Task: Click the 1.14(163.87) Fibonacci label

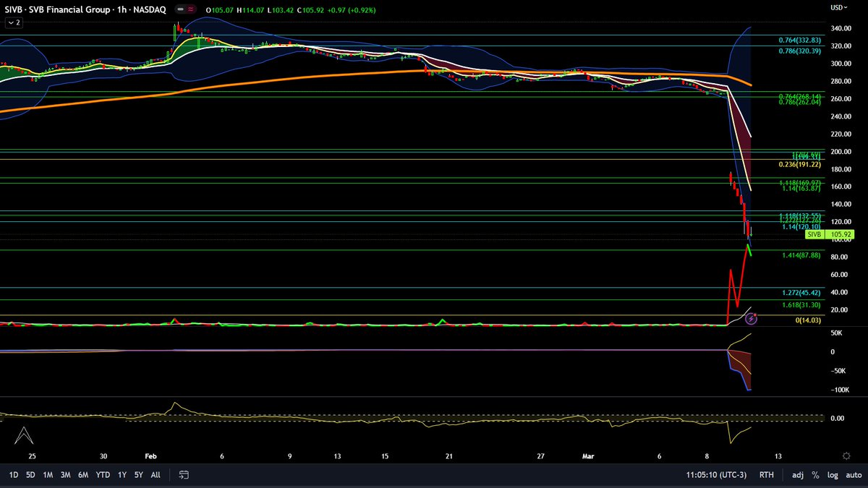Action: click(x=803, y=188)
